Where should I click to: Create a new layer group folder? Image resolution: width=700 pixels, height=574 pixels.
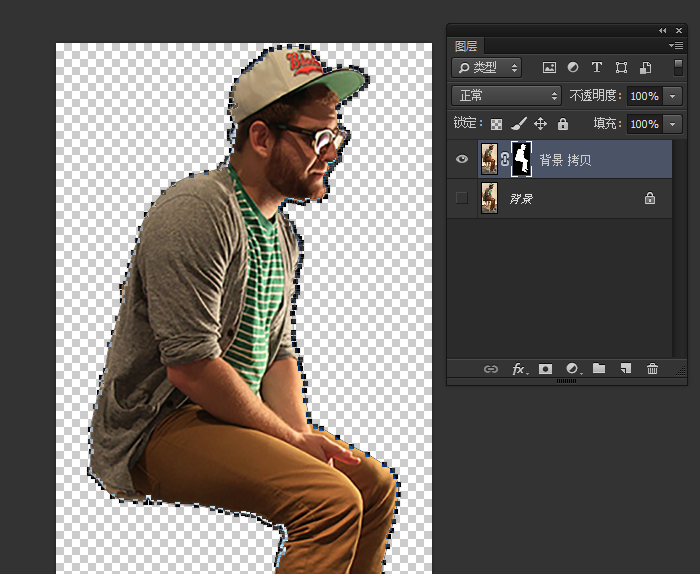(x=599, y=369)
